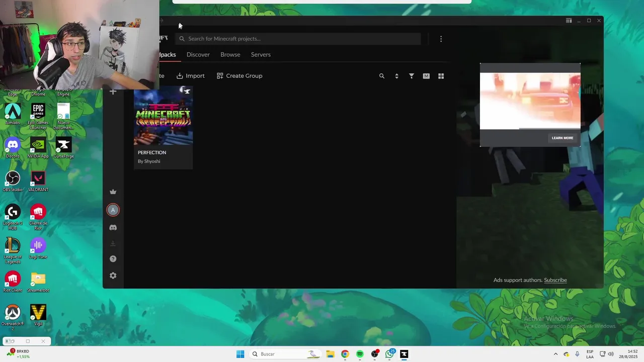The image size is (644, 362).
Task: Open Google Chrome from the taskbar
Action: (345, 354)
